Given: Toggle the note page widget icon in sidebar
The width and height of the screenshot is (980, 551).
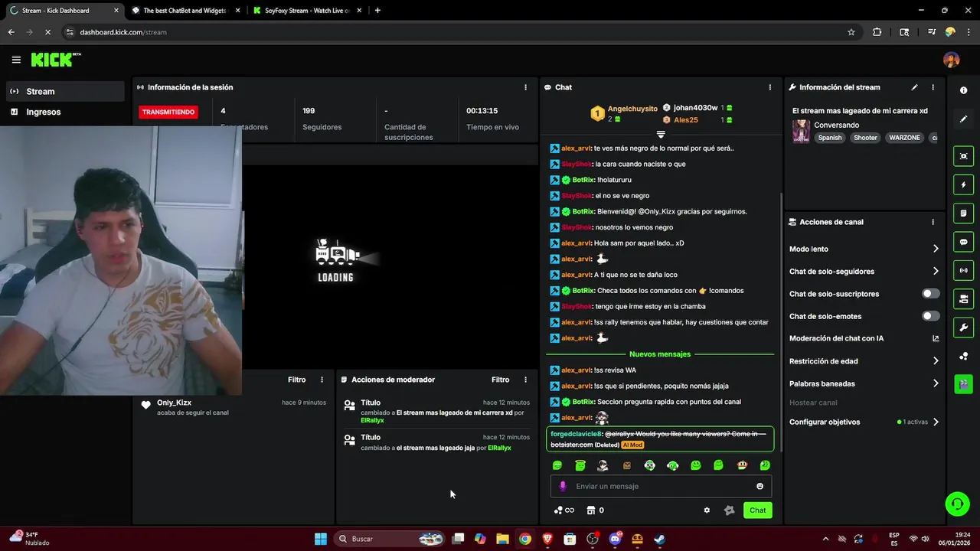Looking at the screenshot, I should 963,214.
